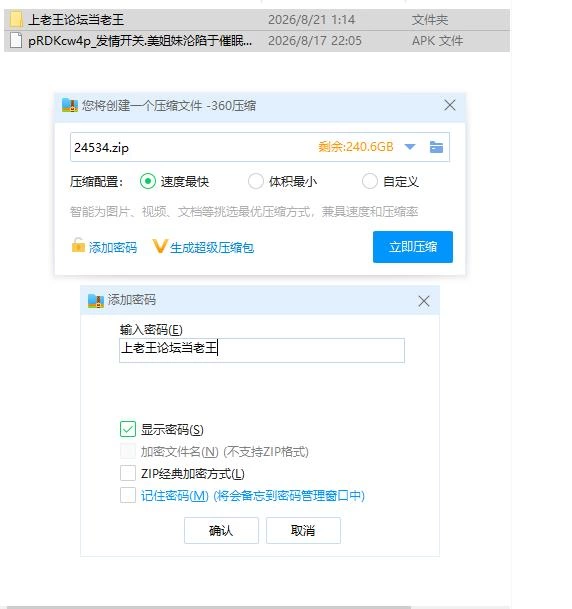Select the 自定义 radio option

(370, 181)
